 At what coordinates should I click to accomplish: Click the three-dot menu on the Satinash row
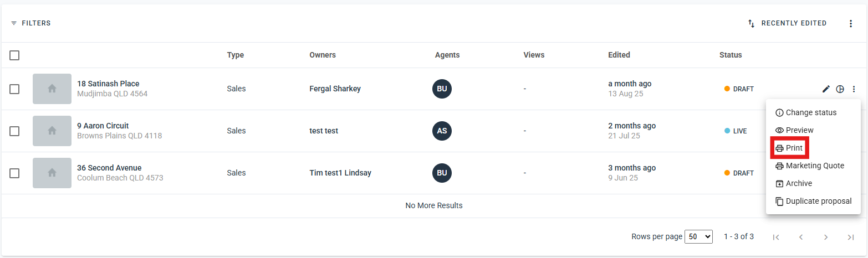point(854,89)
